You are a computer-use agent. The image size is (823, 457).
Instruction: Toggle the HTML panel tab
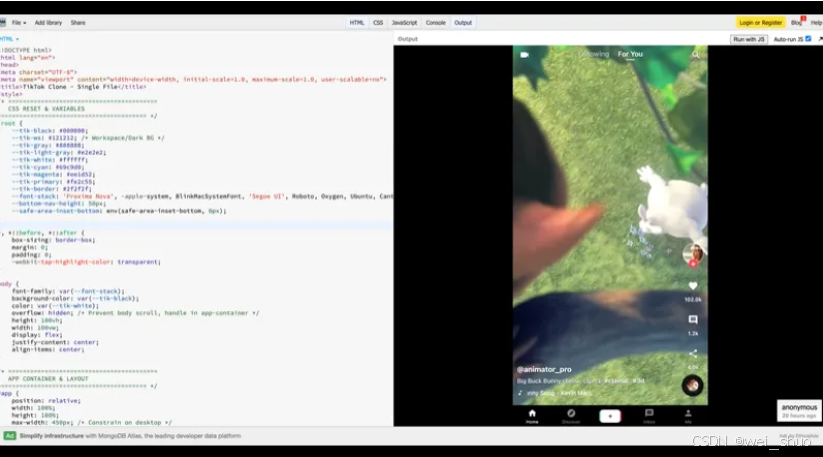[356, 23]
